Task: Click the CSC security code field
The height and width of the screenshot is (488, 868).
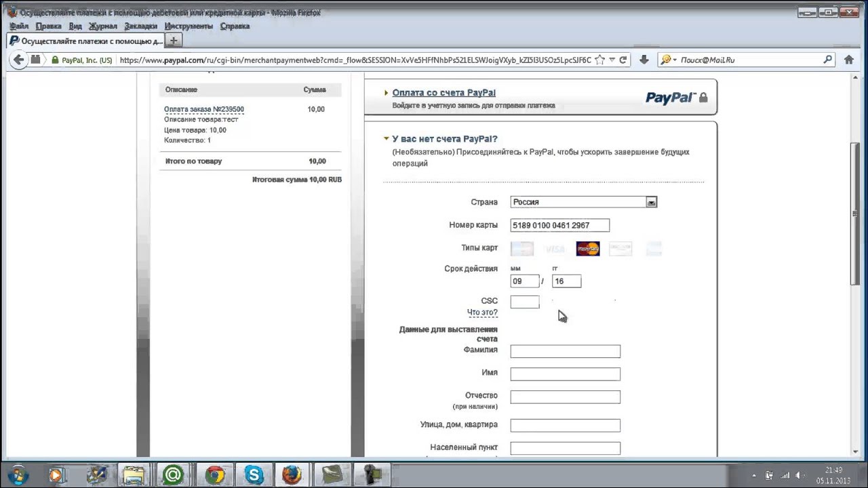Action: tap(525, 302)
